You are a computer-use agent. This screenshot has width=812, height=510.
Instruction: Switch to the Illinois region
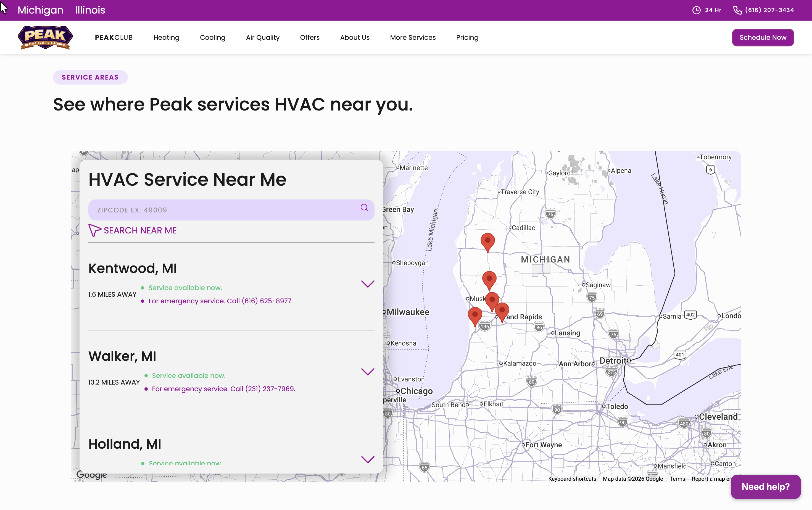pos(90,10)
